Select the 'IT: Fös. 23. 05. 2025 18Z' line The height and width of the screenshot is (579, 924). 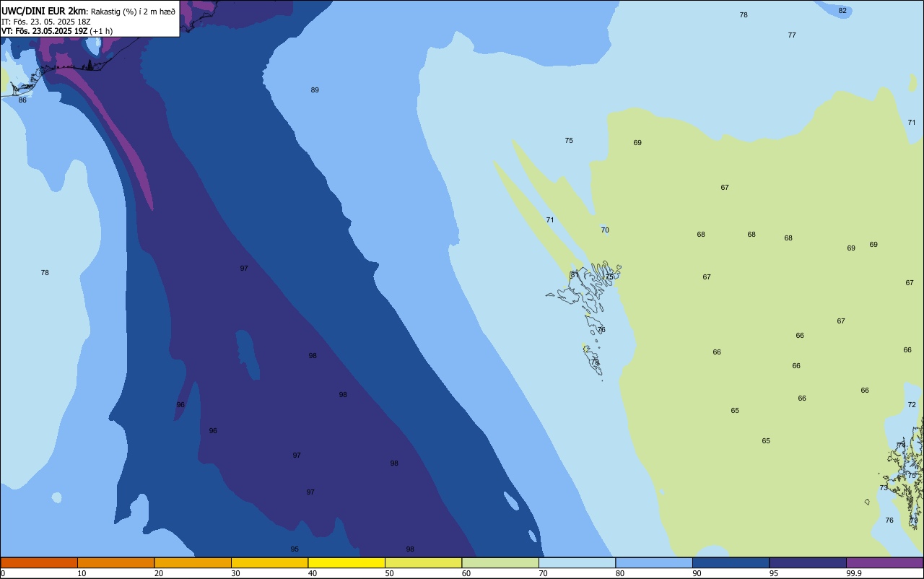(x=45, y=21)
